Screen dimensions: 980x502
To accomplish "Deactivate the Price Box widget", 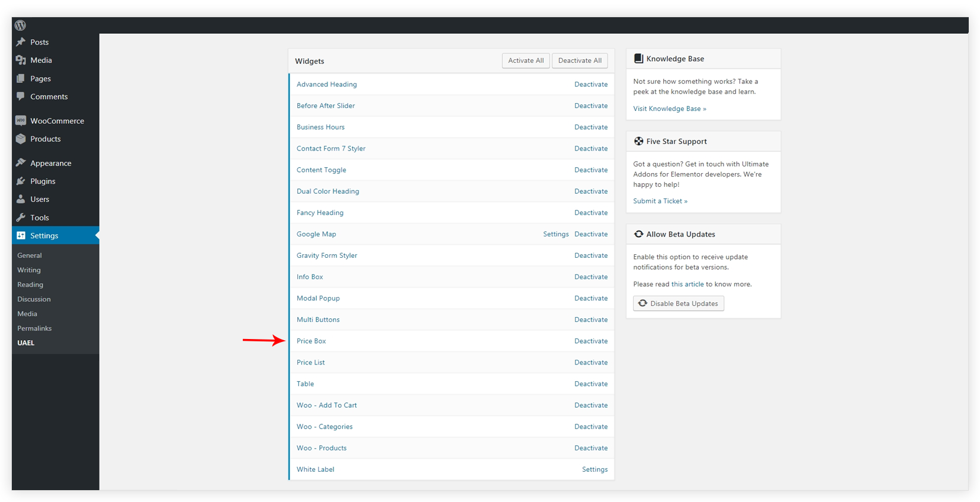I will tap(591, 341).
